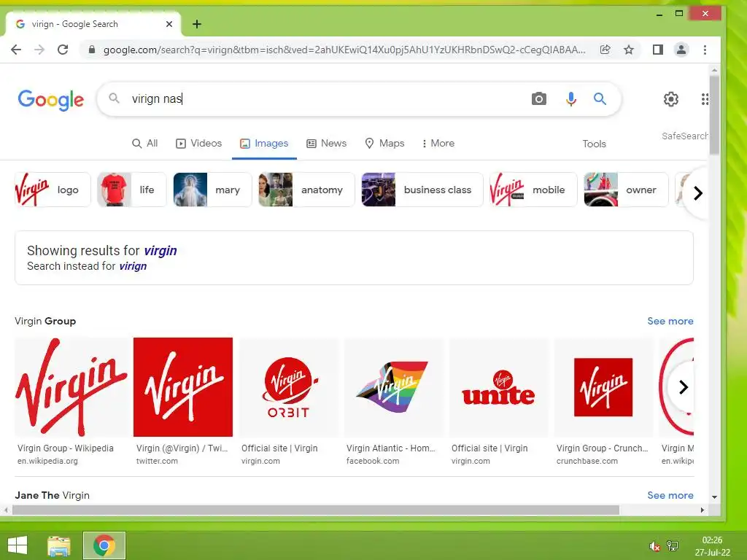Start voice search with microphone
The width and height of the screenshot is (747, 560).
[x=570, y=98]
